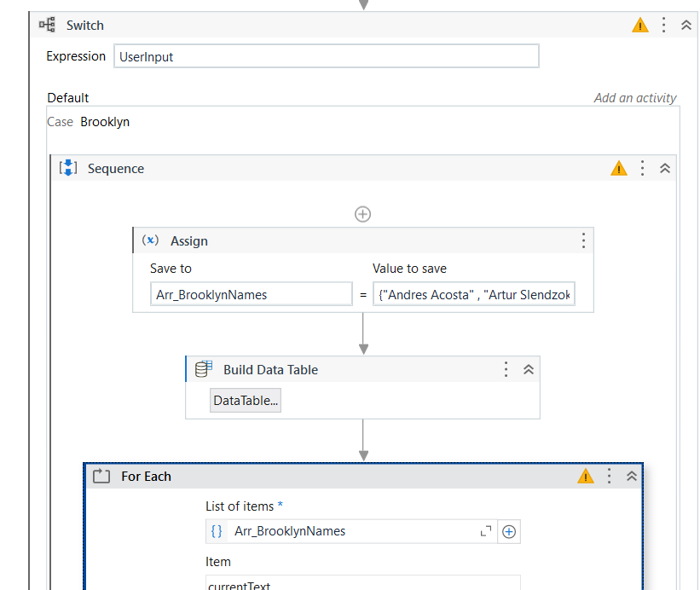700x590 pixels.
Task: Click the warning triangle on the Switch header
Action: click(x=640, y=25)
